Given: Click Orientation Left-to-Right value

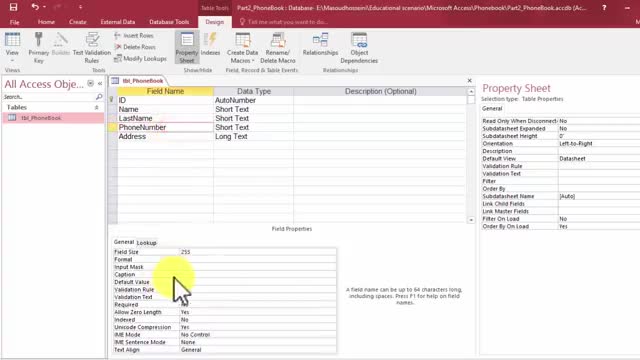Looking at the screenshot, I should pos(599,144).
